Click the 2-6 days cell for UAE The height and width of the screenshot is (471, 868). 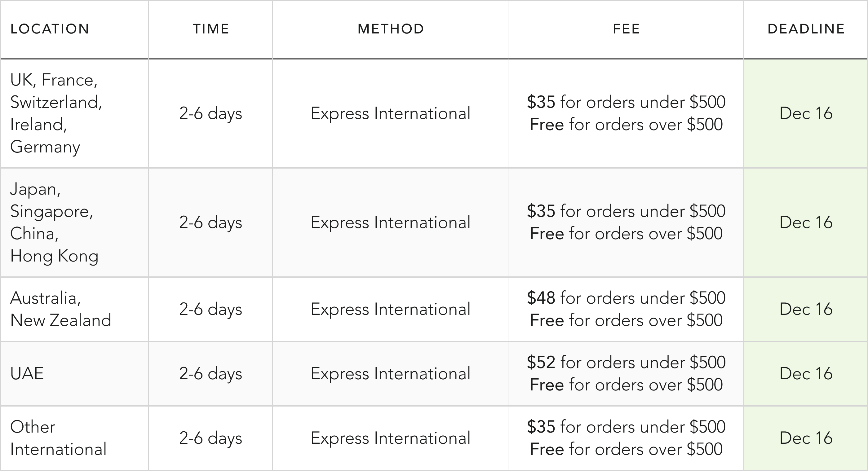(210, 373)
